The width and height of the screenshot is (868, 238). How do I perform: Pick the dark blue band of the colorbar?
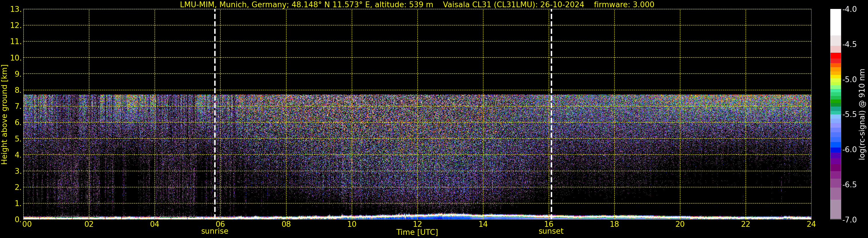click(835, 150)
